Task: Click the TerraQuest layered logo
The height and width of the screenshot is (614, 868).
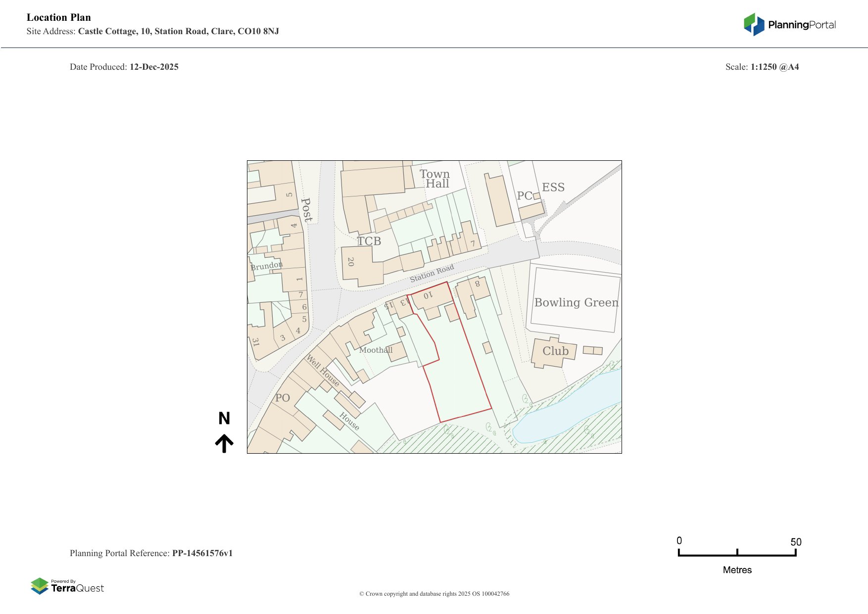Action: [40, 586]
